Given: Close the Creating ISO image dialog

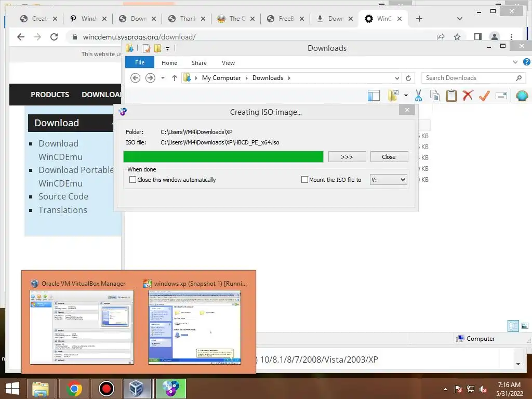Looking at the screenshot, I should [407, 110].
